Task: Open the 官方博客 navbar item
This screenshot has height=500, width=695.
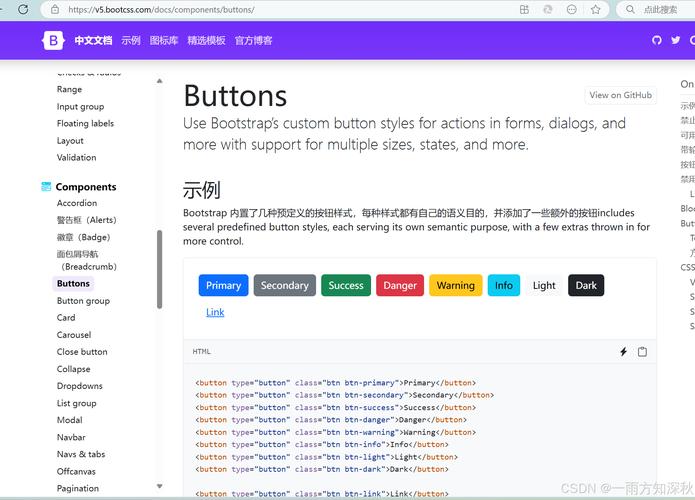Action: pyautogui.click(x=254, y=40)
